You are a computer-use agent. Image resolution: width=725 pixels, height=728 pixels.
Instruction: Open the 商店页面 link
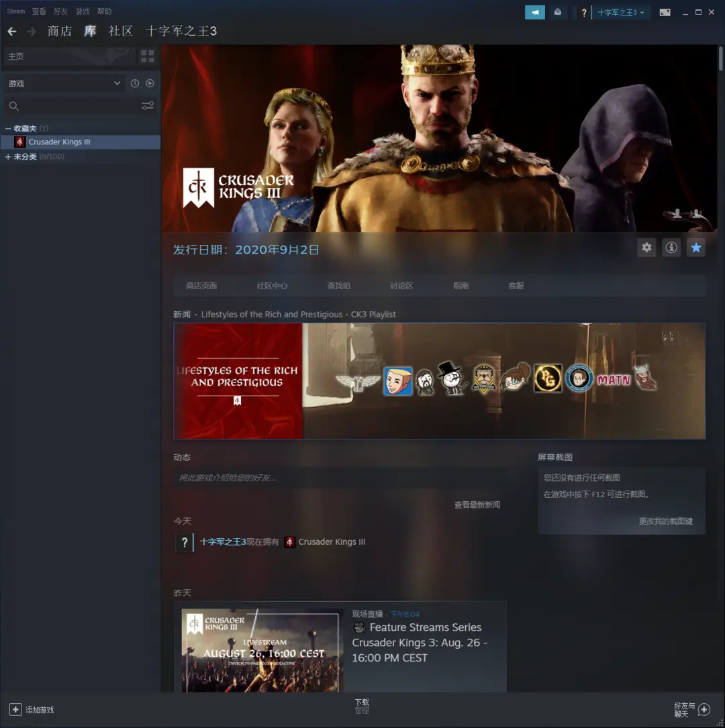(x=201, y=286)
